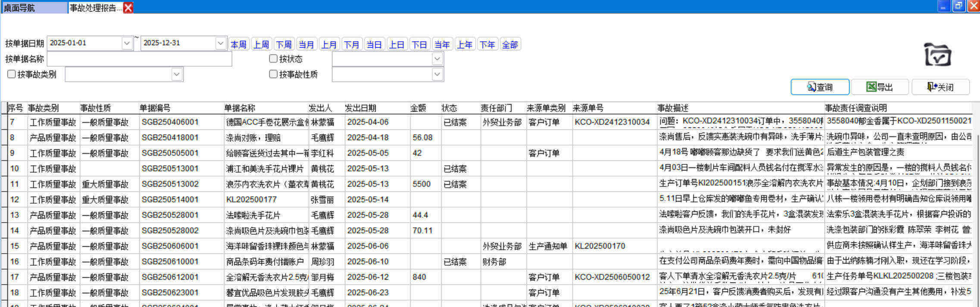This screenshot has width=980, height=307.
Task: Open the 事故类别 combo box
Action: pos(176,74)
